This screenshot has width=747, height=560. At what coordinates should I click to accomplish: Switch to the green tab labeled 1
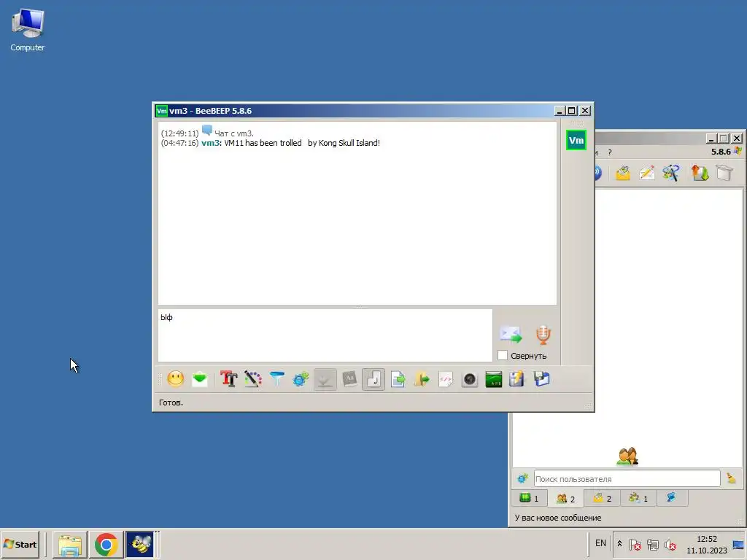coord(530,498)
